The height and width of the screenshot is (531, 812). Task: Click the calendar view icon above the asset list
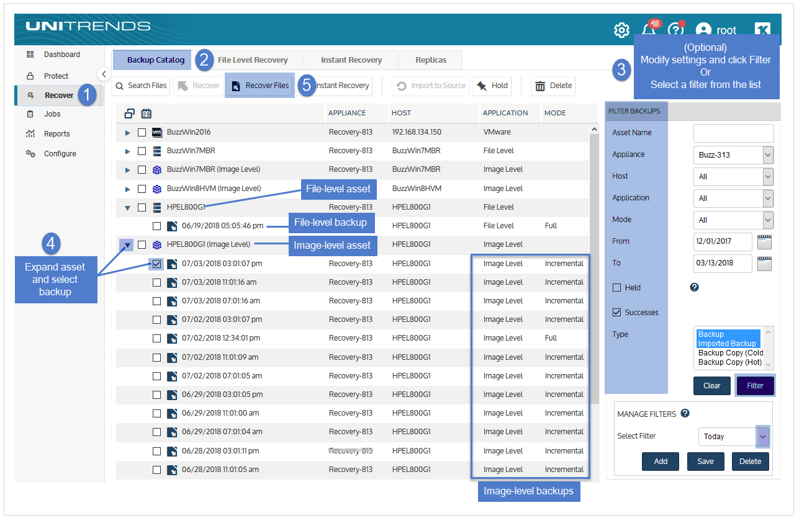(147, 114)
